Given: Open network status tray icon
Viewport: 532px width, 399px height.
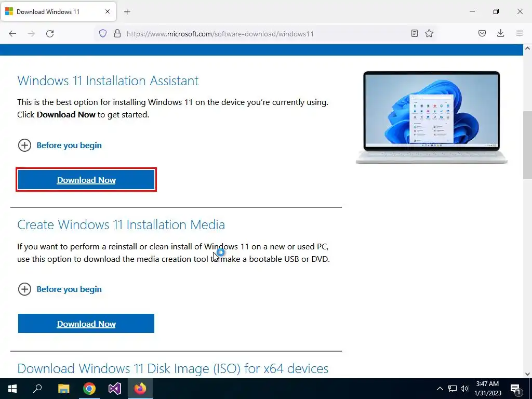Looking at the screenshot, I should tap(453, 389).
